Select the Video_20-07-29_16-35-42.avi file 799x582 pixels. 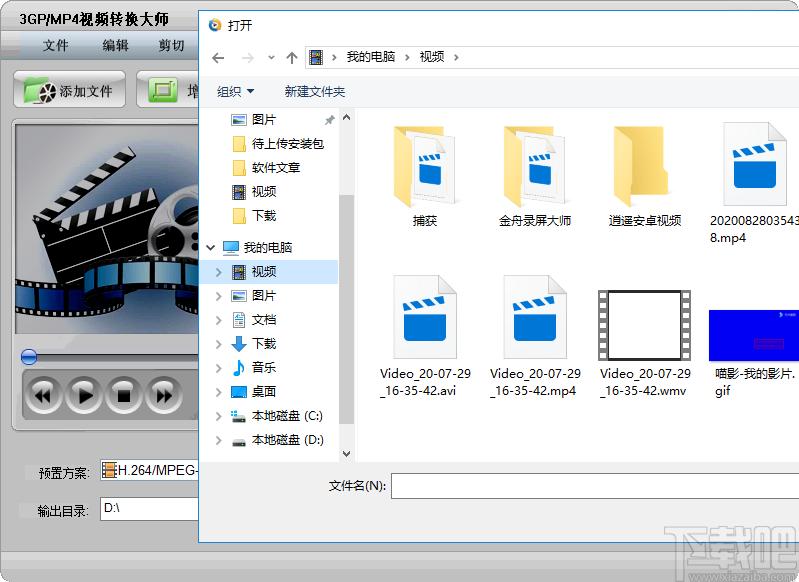425,330
